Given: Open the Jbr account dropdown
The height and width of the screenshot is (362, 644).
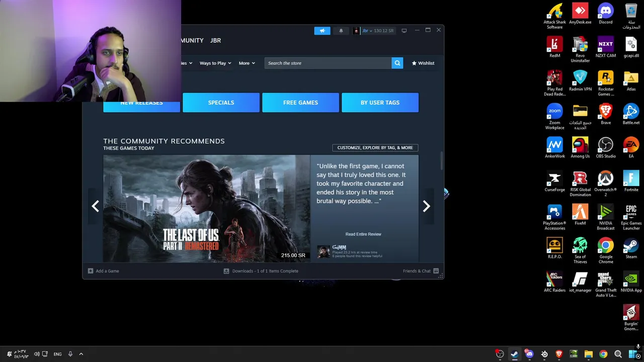Looking at the screenshot, I should 367,31.
